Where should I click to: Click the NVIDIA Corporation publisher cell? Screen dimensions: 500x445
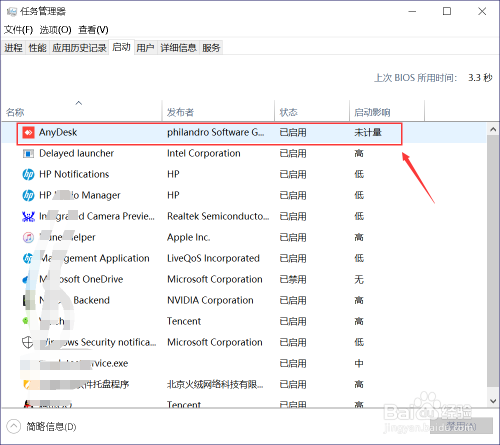click(x=210, y=300)
